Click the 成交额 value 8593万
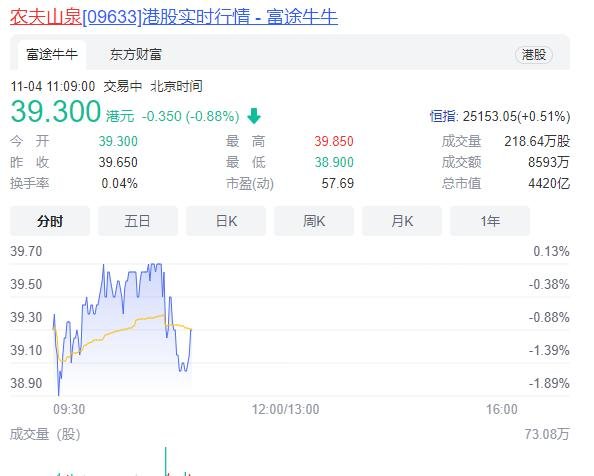 (549, 162)
